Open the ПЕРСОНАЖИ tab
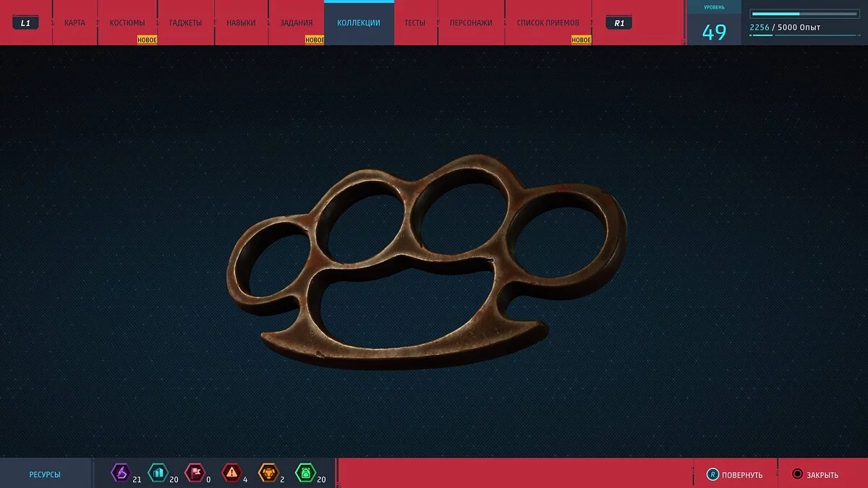The height and width of the screenshot is (488, 868). click(471, 23)
